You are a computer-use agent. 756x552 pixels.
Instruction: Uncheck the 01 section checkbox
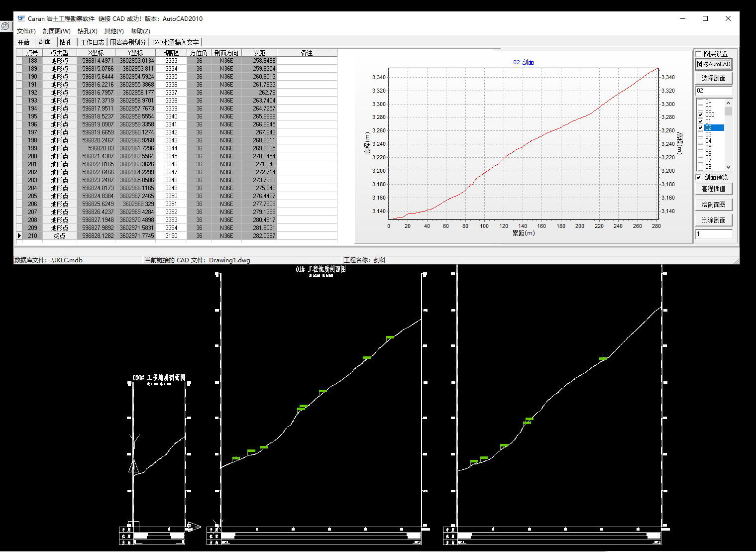pos(700,121)
